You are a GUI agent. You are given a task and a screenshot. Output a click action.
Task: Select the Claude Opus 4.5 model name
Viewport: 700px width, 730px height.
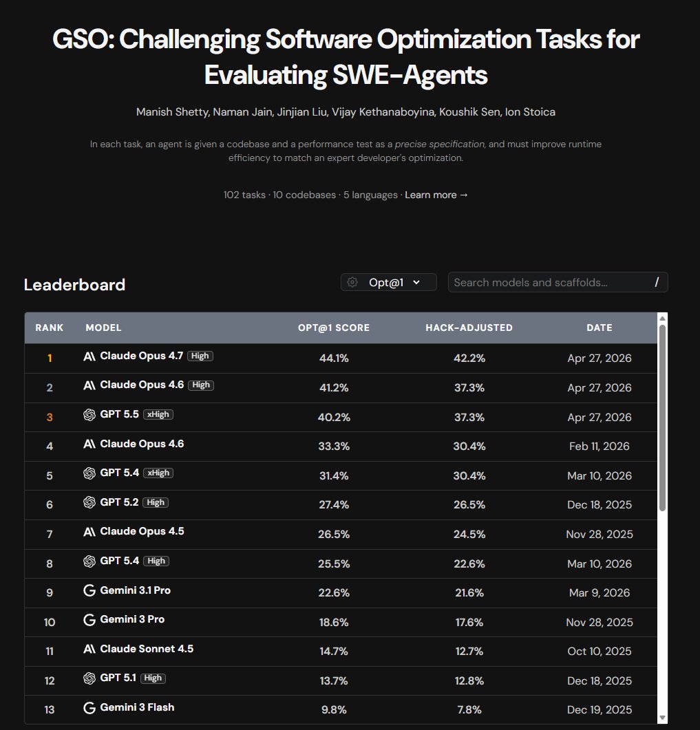[142, 532]
